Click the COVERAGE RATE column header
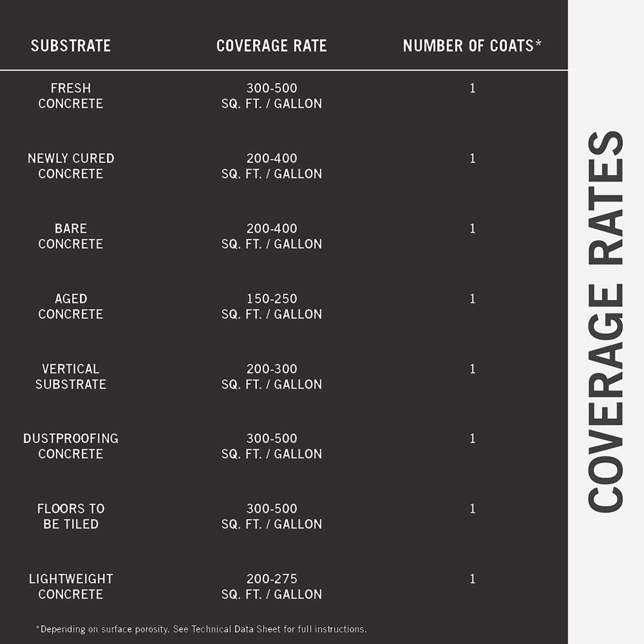644x644 pixels. pos(271,46)
